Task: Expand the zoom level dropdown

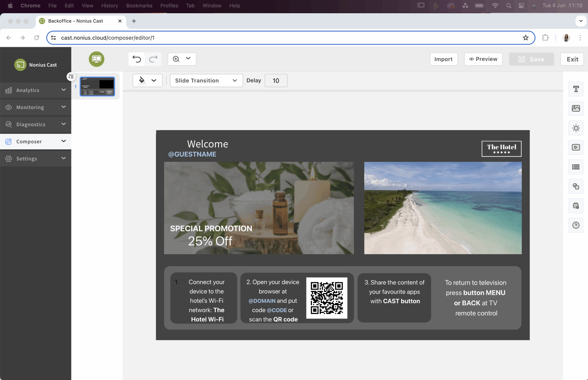Action: (188, 59)
